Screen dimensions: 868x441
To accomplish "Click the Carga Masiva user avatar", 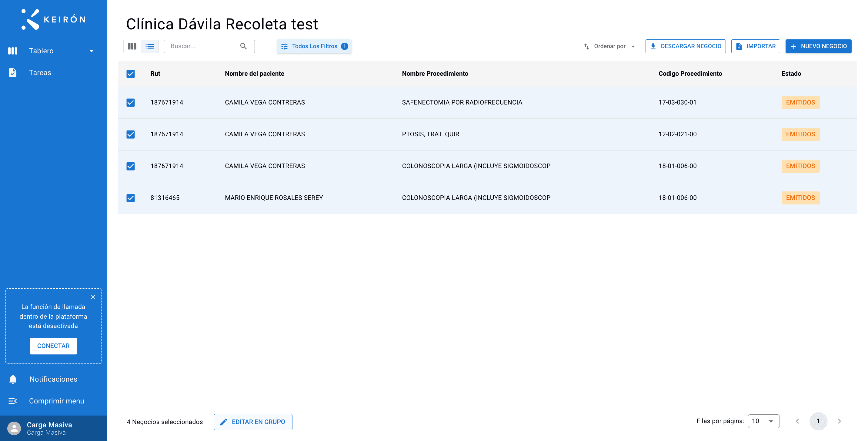I will pos(14,429).
